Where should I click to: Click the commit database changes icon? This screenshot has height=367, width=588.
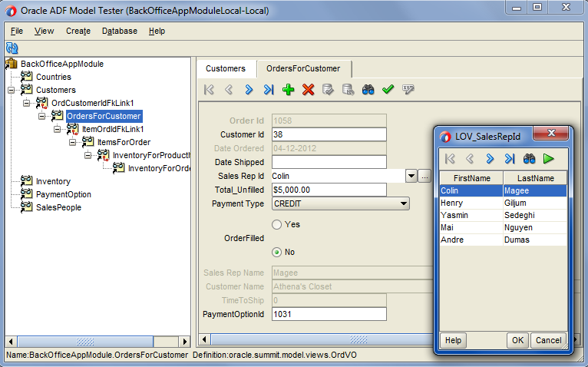click(x=328, y=90)
